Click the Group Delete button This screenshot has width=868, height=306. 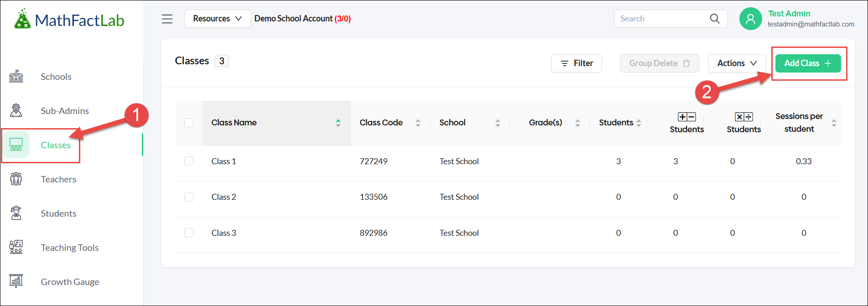660,63
